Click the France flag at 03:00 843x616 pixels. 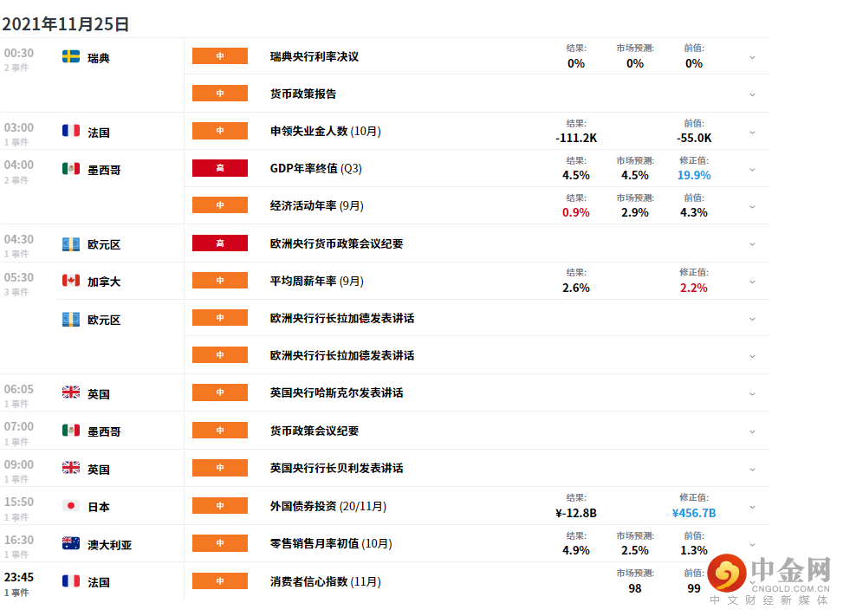pos(71,132)
